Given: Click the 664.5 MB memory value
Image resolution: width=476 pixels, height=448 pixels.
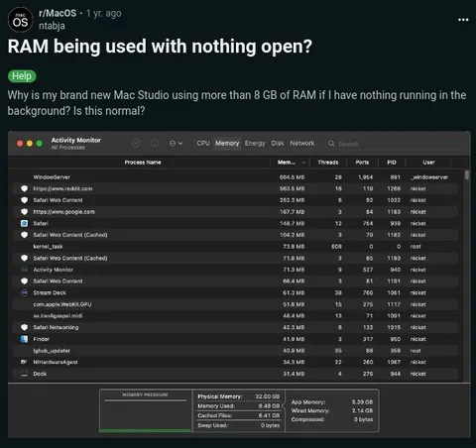Looking at the screenshot, I should 292,177.
